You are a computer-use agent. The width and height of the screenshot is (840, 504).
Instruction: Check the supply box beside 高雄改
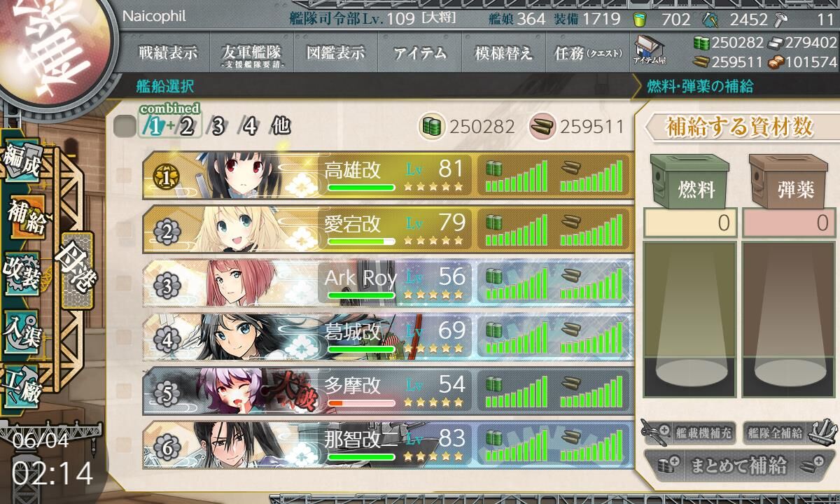125,175
